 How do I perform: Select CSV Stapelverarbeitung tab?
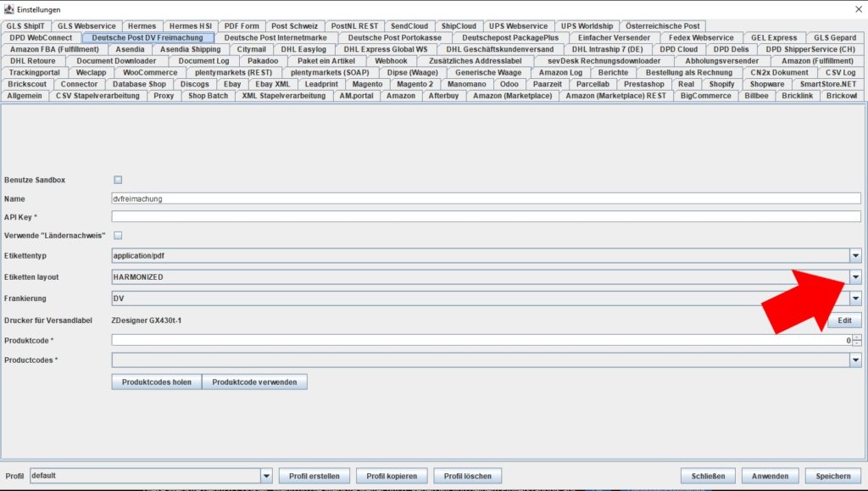point(97,96)
